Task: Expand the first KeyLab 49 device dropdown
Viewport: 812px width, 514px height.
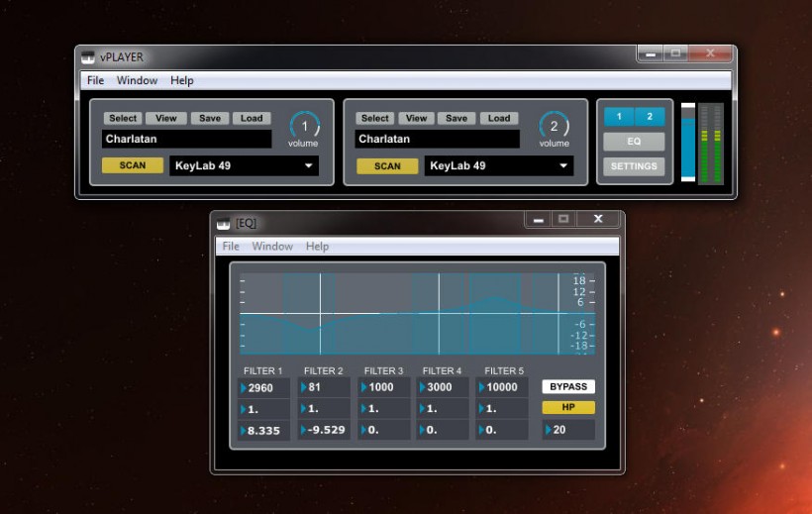Action: coord(308,166)
